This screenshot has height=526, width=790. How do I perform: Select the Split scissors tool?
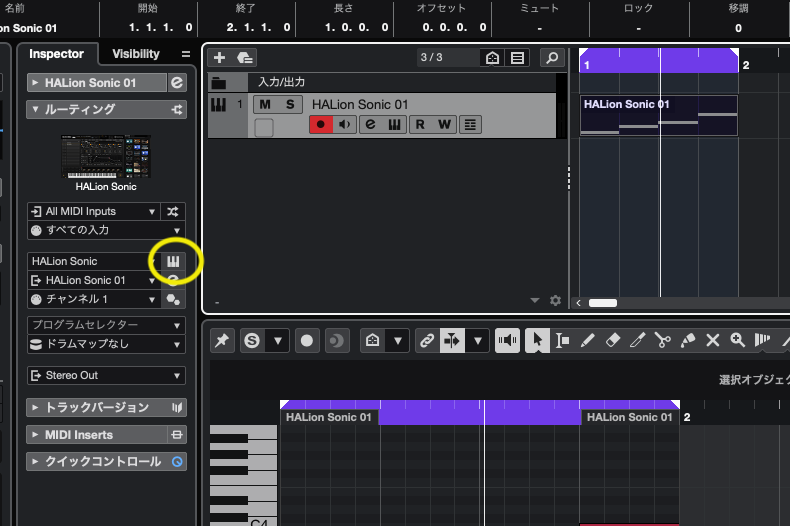coord(663,341)
